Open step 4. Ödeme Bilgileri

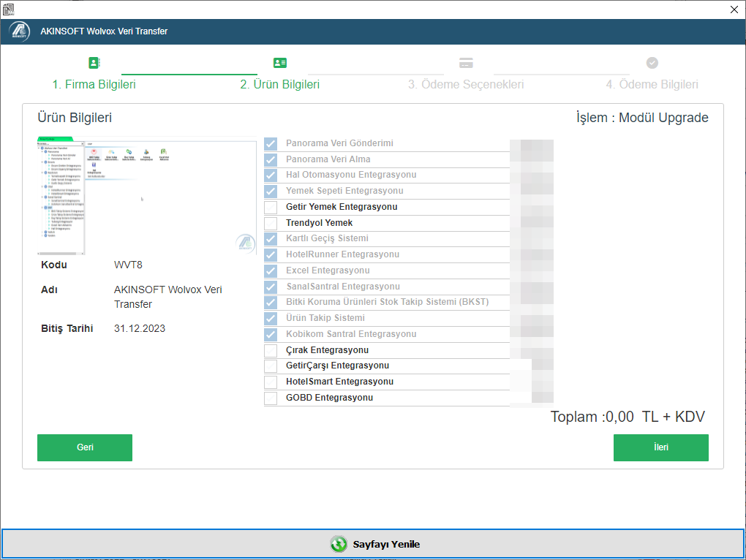652,85
